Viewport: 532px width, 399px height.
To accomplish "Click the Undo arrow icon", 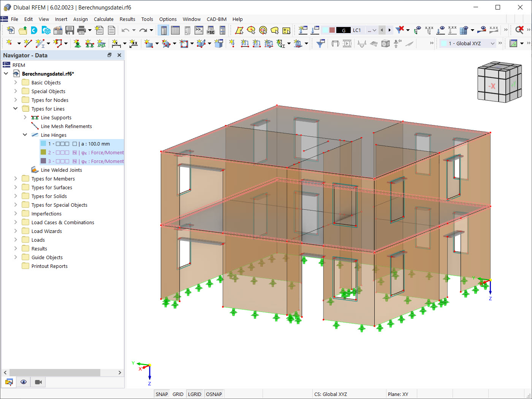I will click(x=125, y=30).
